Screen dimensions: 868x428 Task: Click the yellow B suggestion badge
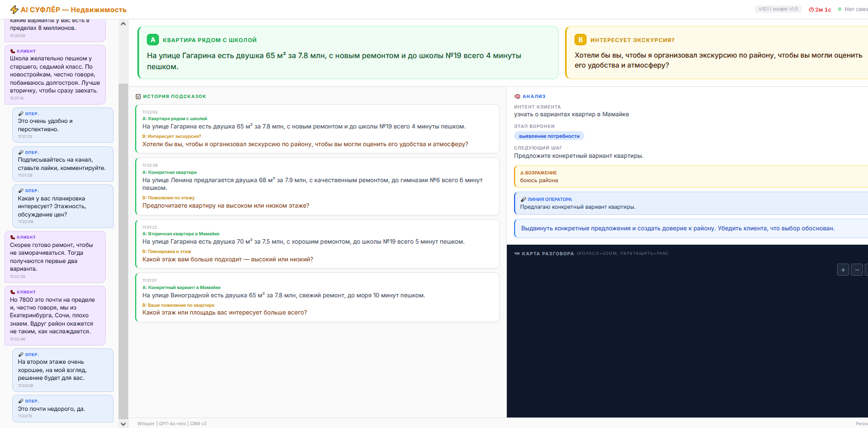[580, 40]
